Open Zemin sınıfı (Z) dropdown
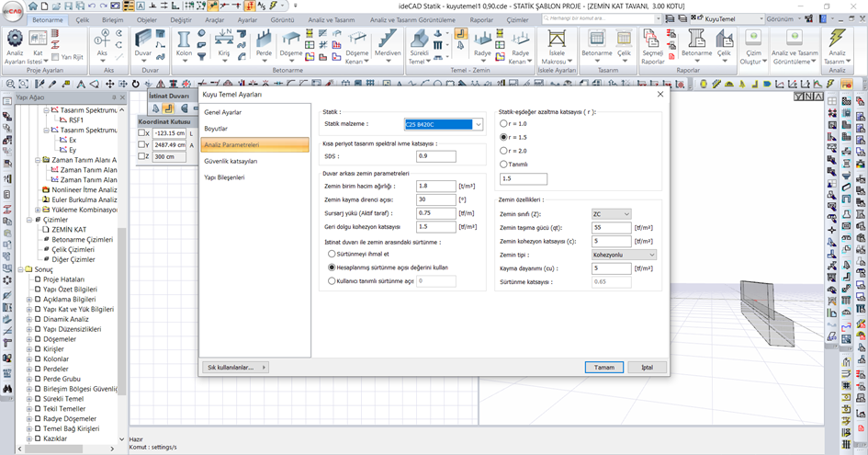This screenshot has width=868, height=455. pos(611,214)
